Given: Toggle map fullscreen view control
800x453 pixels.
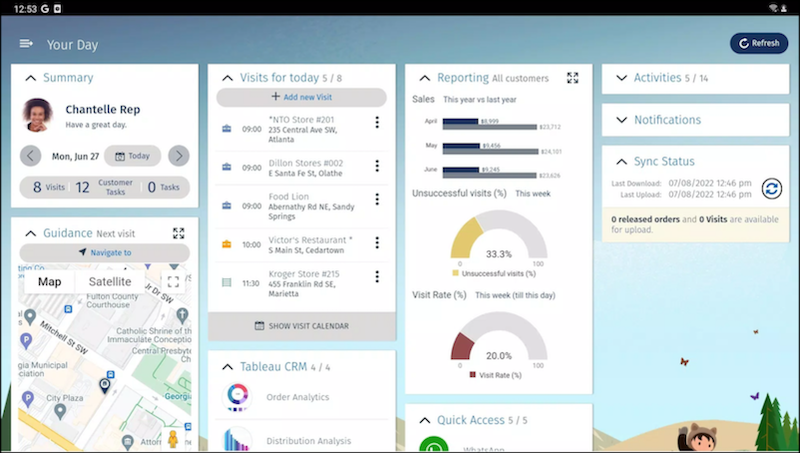Looking at the screenshot, I should click(x=173, y=282).
